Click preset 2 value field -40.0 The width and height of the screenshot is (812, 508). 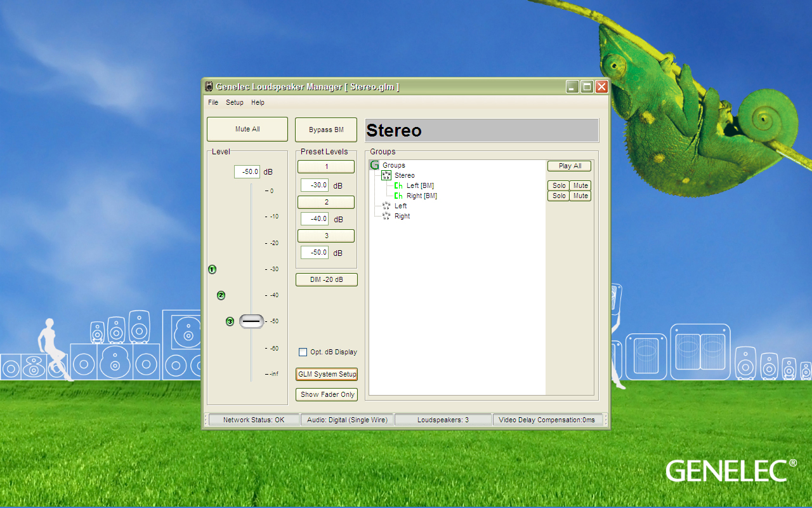click(315, 218)
